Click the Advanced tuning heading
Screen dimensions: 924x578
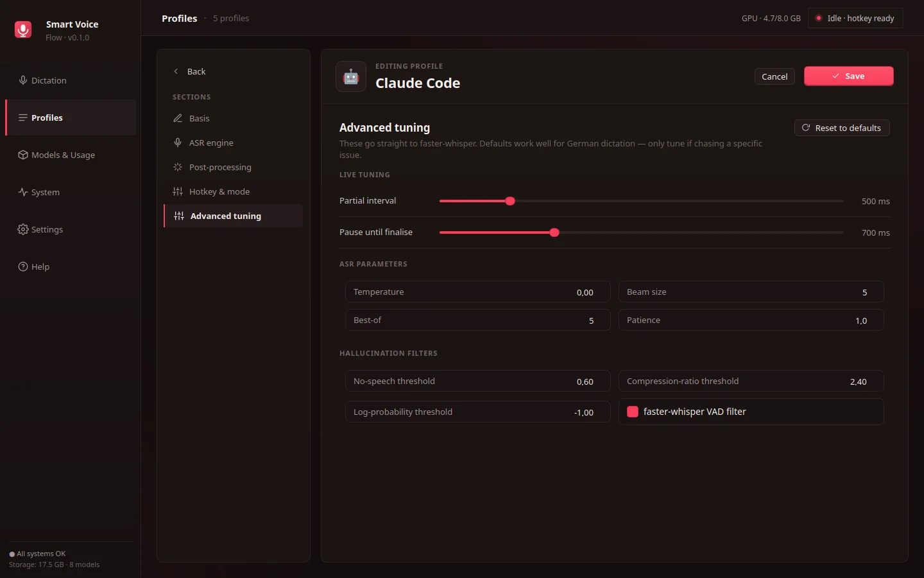384,127
